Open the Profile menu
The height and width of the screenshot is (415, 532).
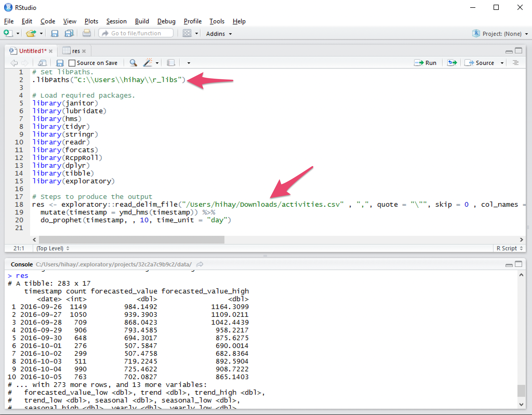coord(192,21)
